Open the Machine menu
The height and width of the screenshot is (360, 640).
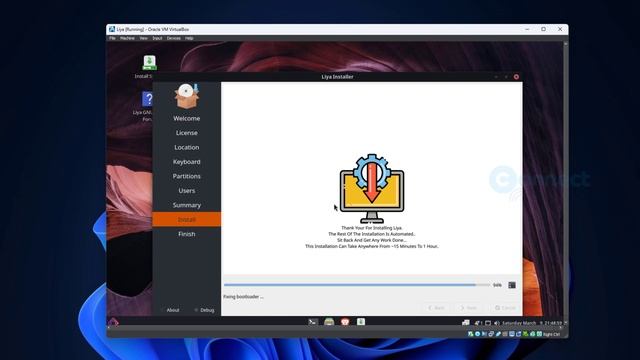[127, 38]
